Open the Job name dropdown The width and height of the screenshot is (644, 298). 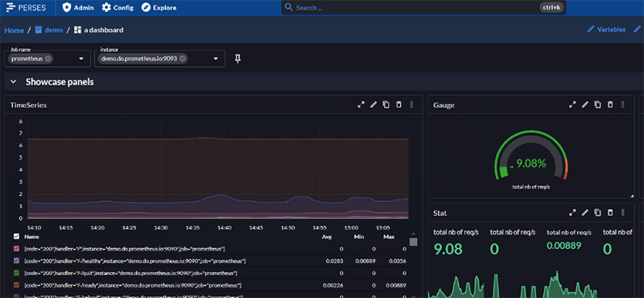81,59
